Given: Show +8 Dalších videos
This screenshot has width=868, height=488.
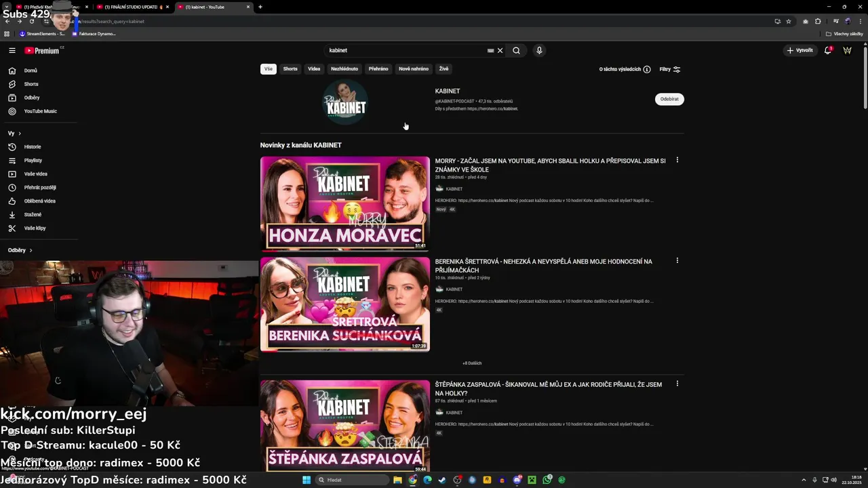Looking at the screenshot, I should click(472, 363).
